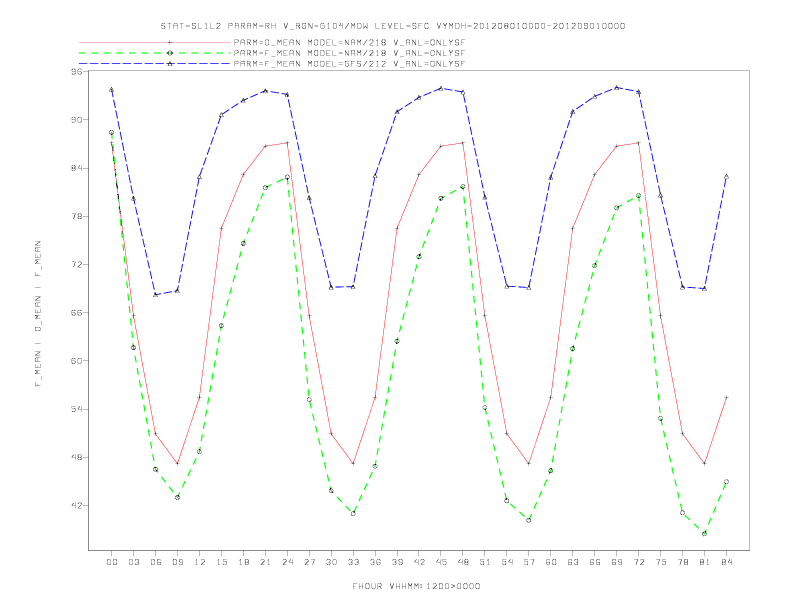Click x-axis forecast hour label 81

[705, 562]
